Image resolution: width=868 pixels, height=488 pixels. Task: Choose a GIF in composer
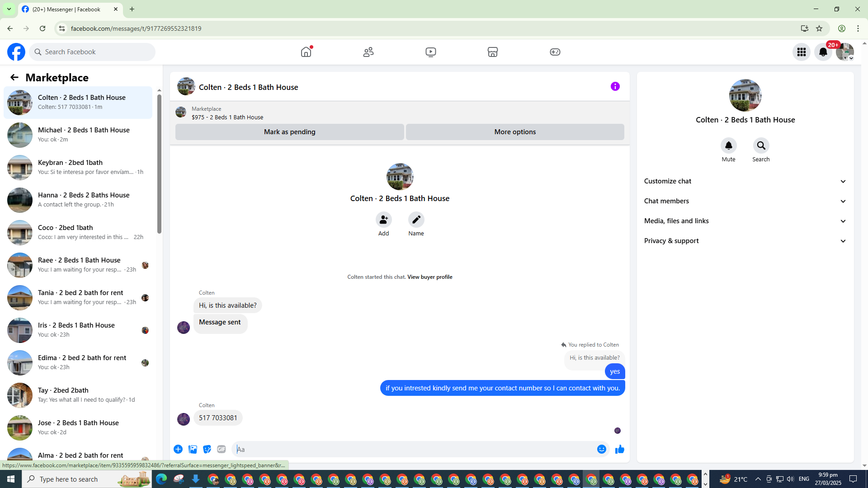coord(222,449)
